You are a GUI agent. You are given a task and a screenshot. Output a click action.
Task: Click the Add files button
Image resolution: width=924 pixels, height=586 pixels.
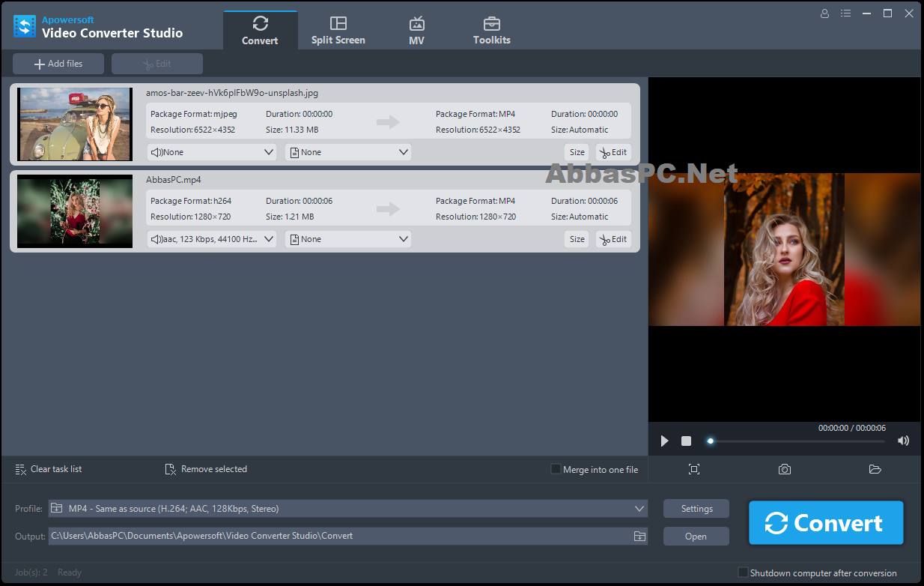(x=58, y=64)
